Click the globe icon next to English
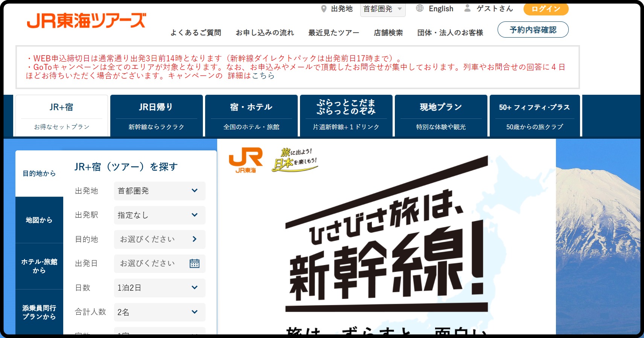Image resolution: width=644 pixels, height=338 pixels. [420, 8]
